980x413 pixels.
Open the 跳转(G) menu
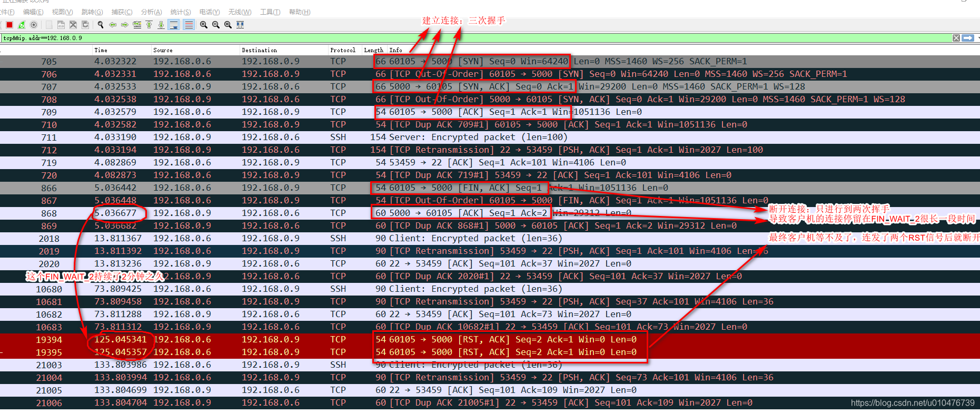point(92,12)
